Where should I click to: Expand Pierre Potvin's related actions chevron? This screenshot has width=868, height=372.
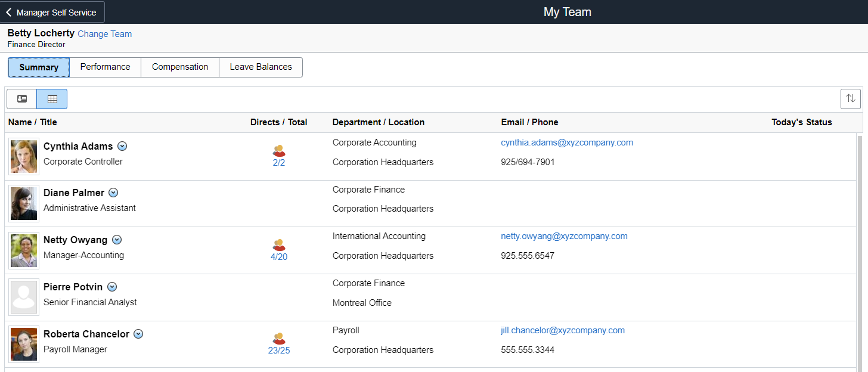pos(111,287)
